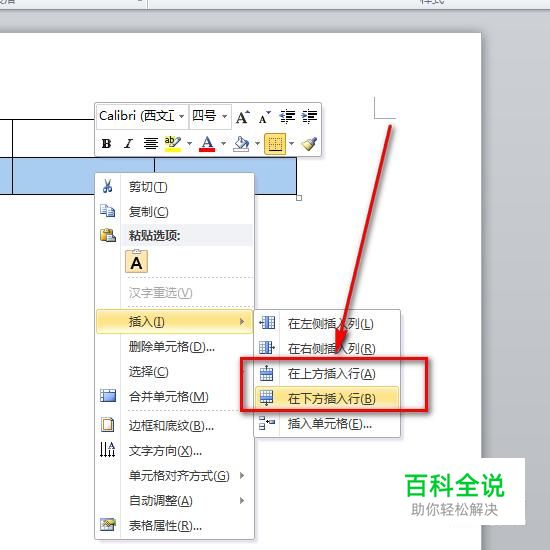550x550 pixels.
Task: Open the 四号 font size dropdown
Action: pos(224,116)
